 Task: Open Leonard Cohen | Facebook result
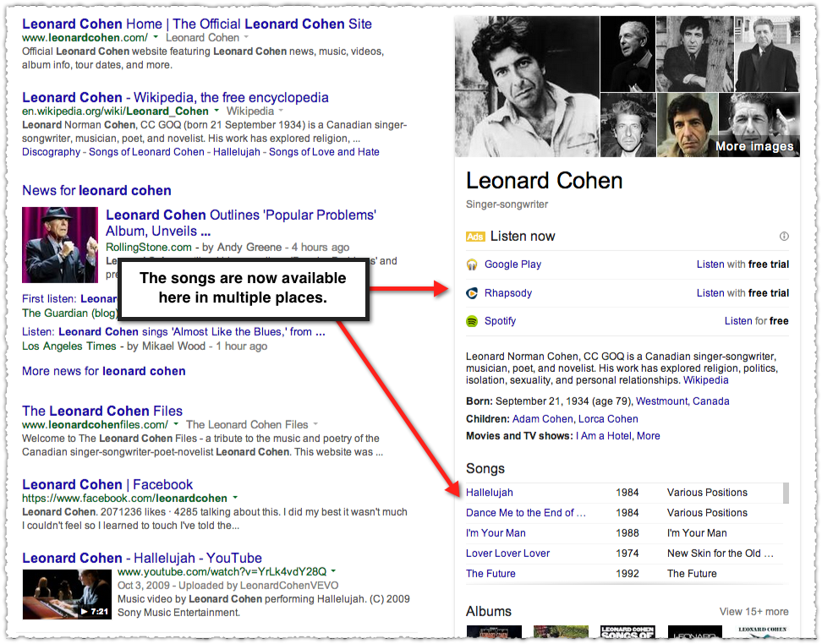107,484
